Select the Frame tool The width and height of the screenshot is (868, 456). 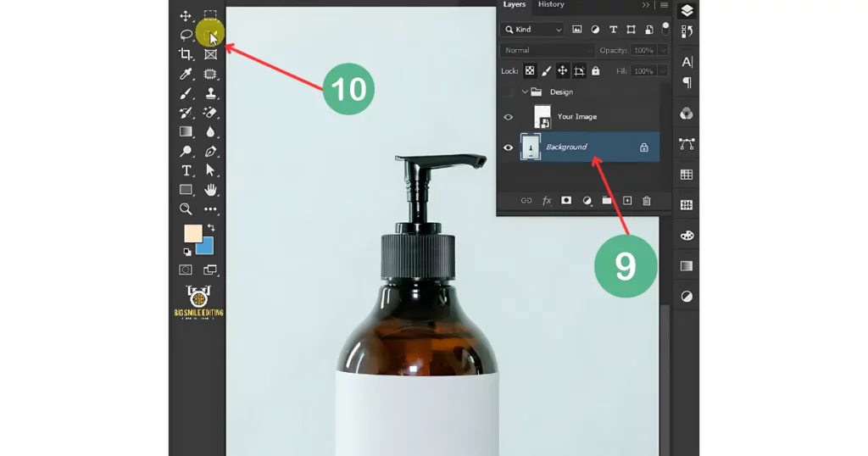(210, 54)
